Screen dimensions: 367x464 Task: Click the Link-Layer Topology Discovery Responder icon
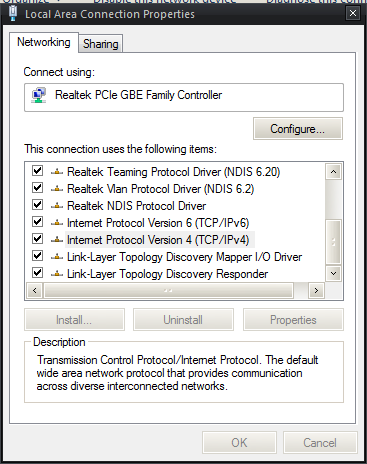(57, 274)
